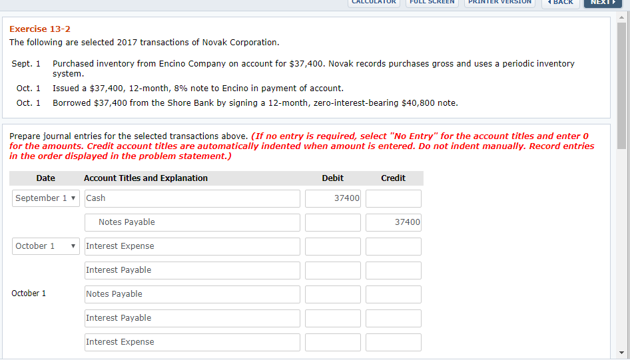Click debit field of second Interest Payable row
This screenshot has height=364, width=630.
tap(333, 318)
